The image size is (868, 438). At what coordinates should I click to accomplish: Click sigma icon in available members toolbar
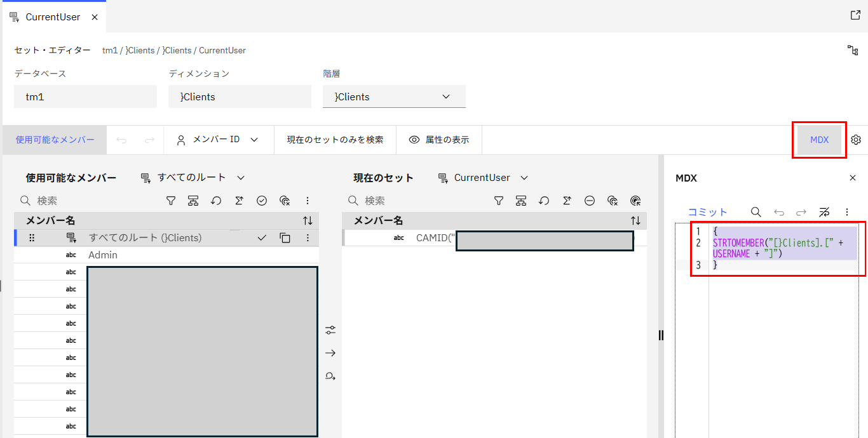pos(239,201)
